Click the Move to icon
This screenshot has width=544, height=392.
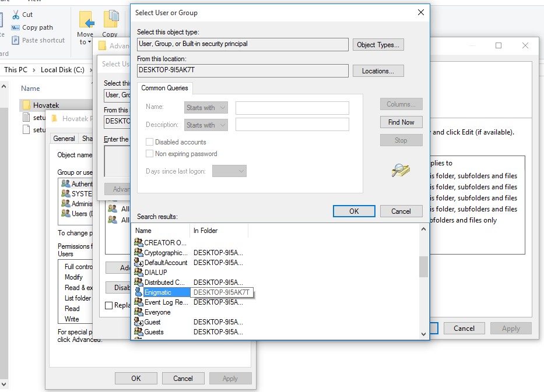[x=86, y=21]
